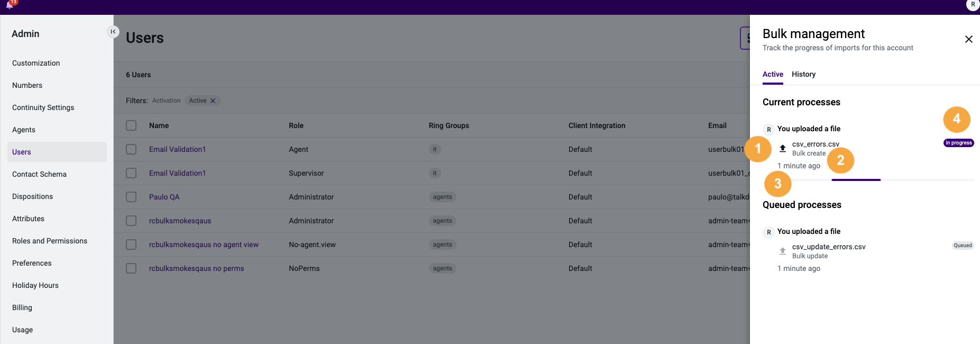The height and width of the screenshot is (344, 980).
Task: Check the checkbox for rcbulksmokesqaus no perms
Action: 131,268
